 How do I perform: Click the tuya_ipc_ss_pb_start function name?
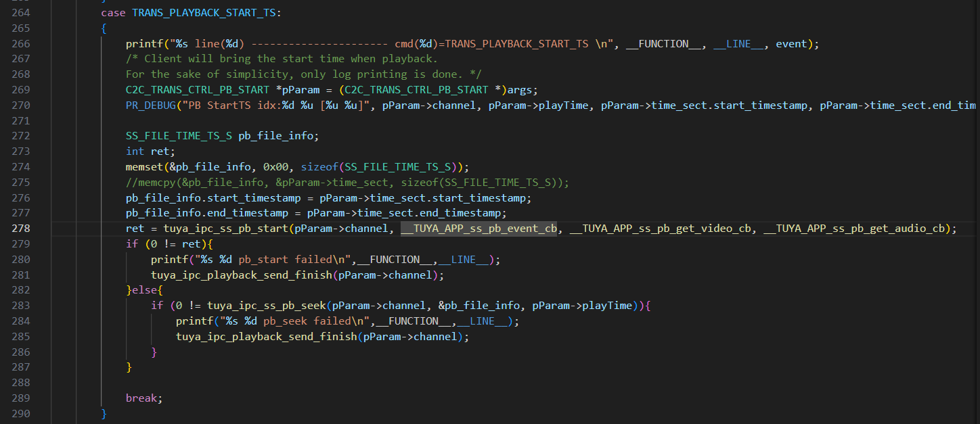[x=225, y=229]
